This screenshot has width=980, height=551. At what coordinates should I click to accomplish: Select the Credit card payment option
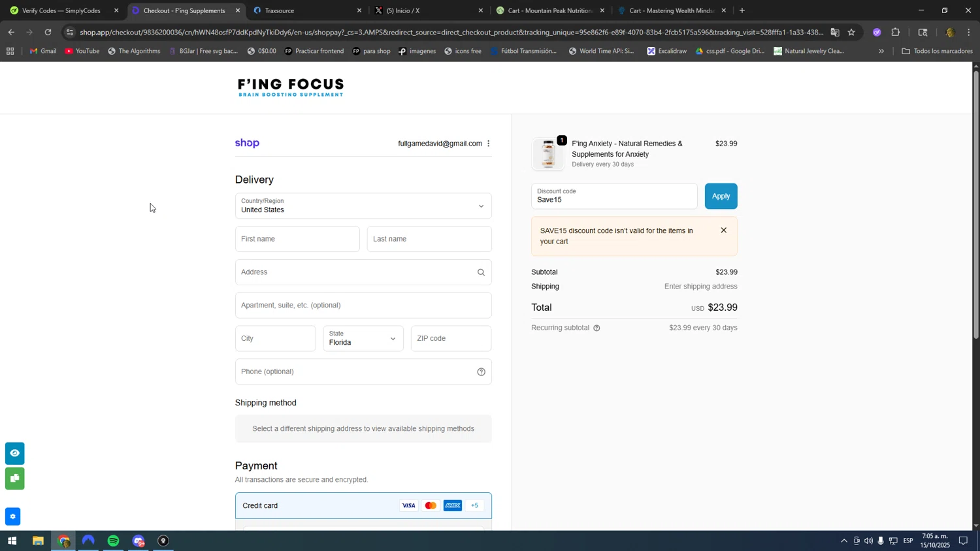click(x=363, y=506)
